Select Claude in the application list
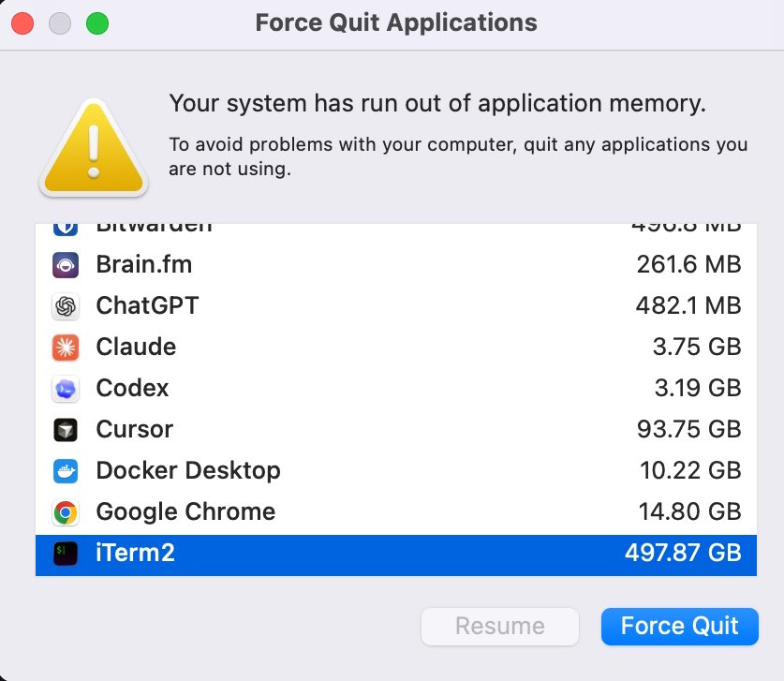This screenshot has height=681, width=784. pos(136,347)
